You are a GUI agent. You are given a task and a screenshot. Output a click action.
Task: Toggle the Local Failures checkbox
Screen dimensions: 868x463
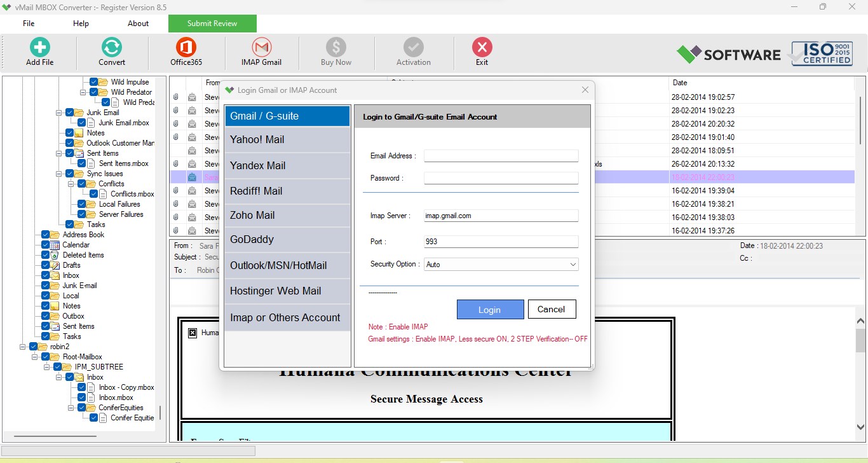coord(81,204)
